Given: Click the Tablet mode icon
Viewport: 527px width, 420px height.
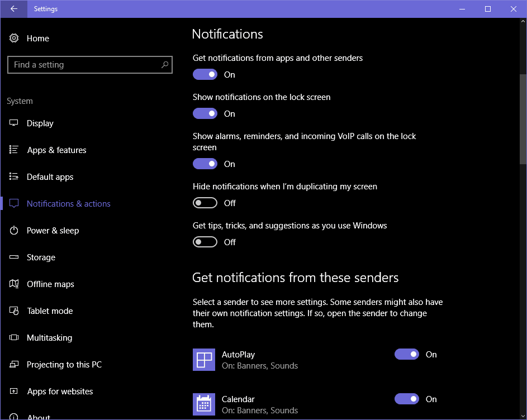Looking at the screenshot, I should (x=14, y=311).
